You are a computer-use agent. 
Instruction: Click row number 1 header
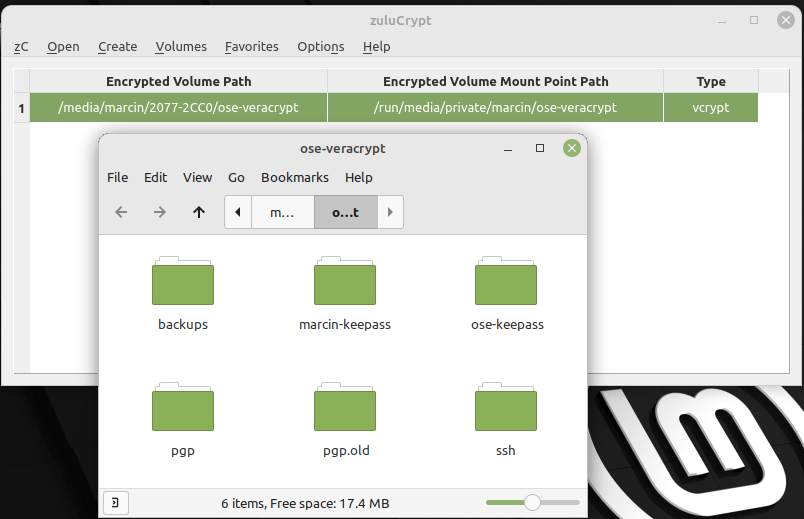[22, 108]
